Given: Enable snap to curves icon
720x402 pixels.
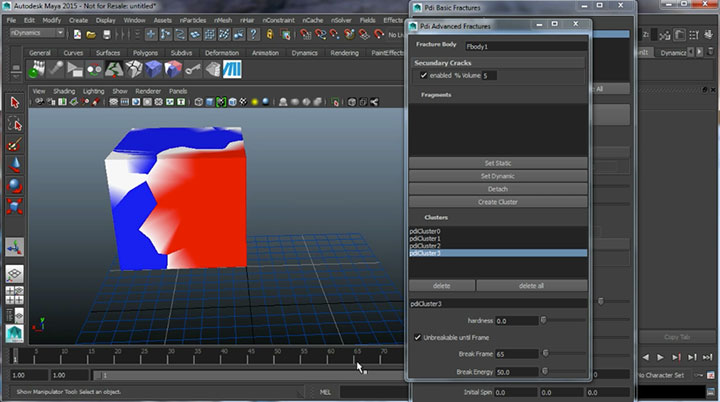Looking at the screenshot, I should (320, 34).
